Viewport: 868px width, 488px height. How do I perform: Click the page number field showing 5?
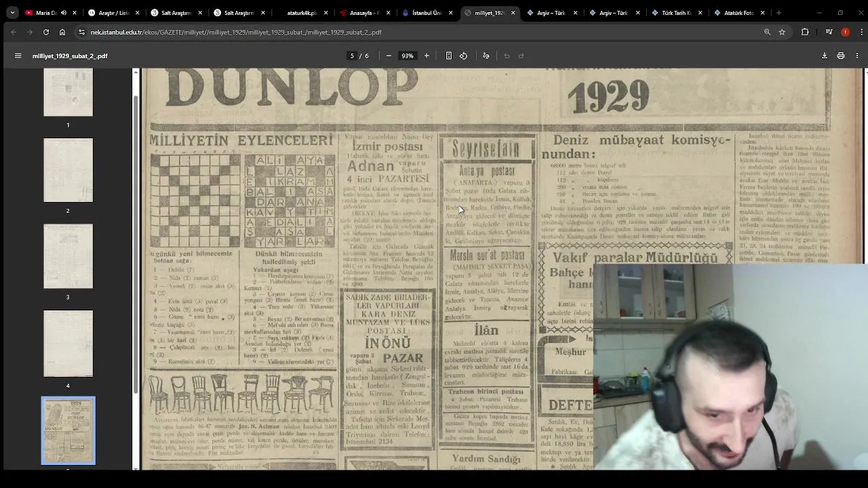(x=351, y=56)
